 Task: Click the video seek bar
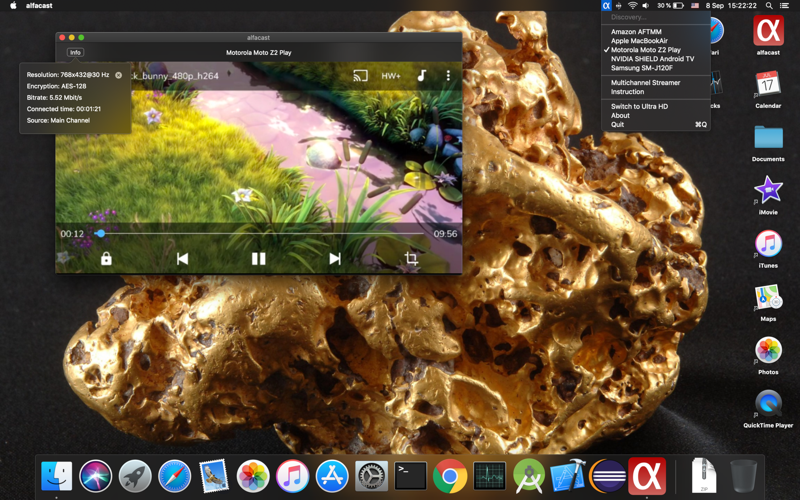[x=260, y=234]
